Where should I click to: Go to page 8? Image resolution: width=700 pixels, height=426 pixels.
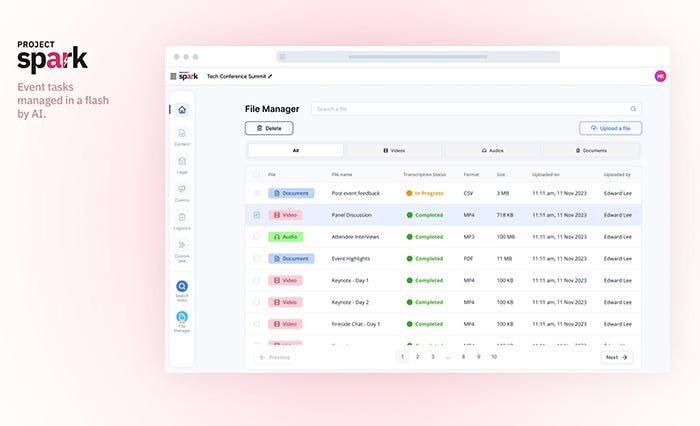click(x=463, y=357)
